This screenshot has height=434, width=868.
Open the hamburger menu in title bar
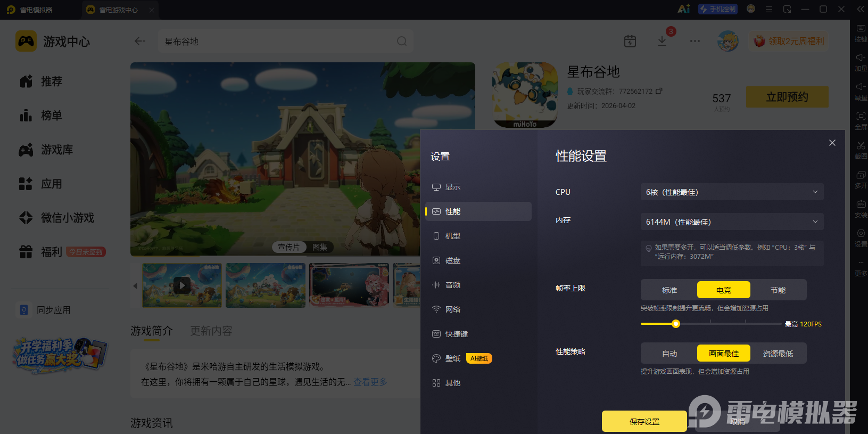click(769, 9)
